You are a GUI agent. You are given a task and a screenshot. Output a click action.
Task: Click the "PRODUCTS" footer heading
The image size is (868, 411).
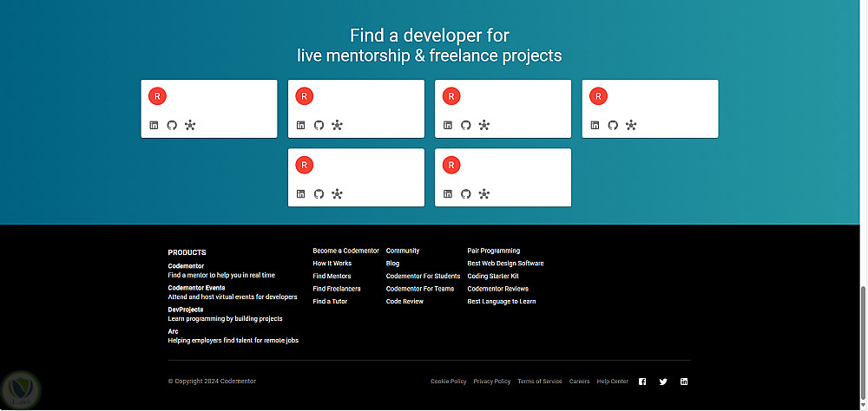187,252
